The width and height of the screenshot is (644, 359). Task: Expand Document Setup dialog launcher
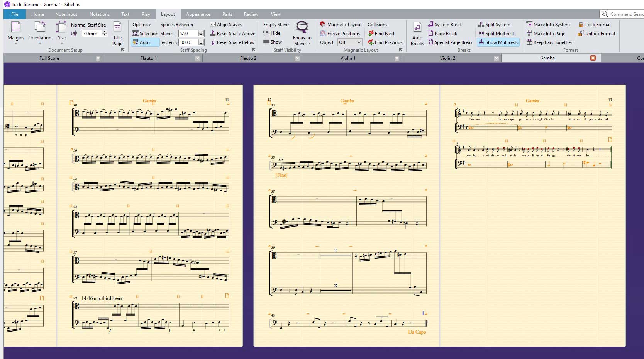coord(123,50)
